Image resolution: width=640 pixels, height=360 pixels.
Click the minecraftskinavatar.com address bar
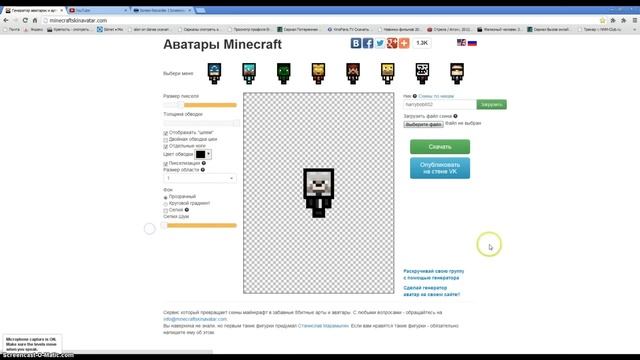(320, 20)
